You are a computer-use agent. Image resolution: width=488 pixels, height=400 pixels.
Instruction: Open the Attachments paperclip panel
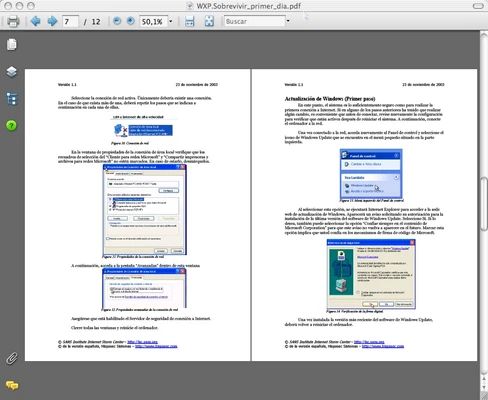pyautogui.click(x=12, y=358)
